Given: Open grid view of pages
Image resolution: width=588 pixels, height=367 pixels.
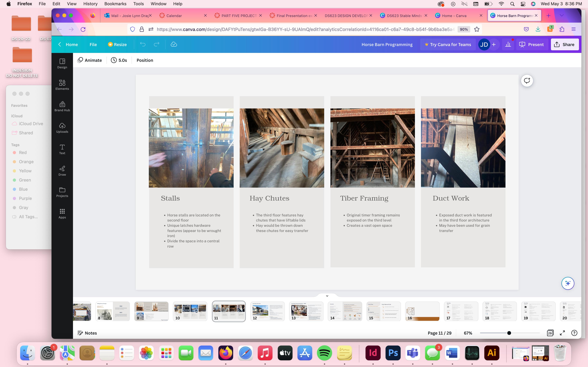Looking at the screenshot, I should (550, 333).
